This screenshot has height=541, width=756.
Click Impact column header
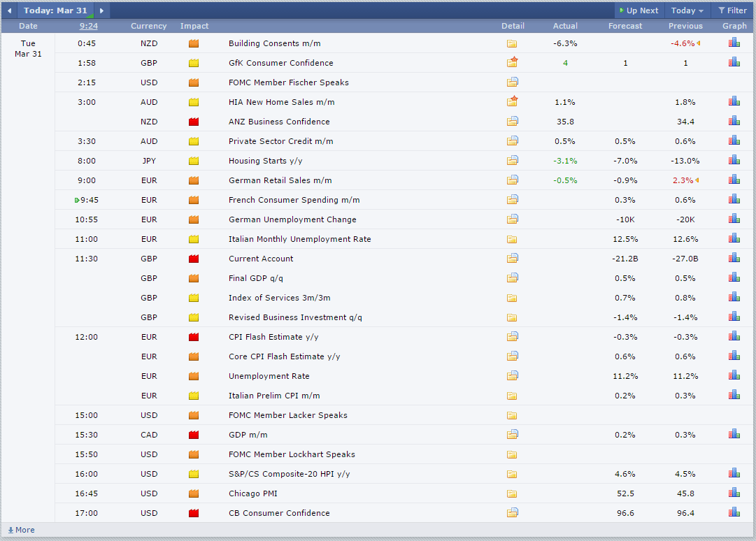pos(194,26)
